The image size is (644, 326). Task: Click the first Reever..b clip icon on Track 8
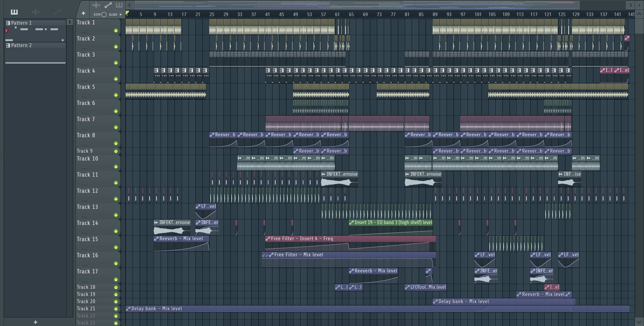point(212,135)
